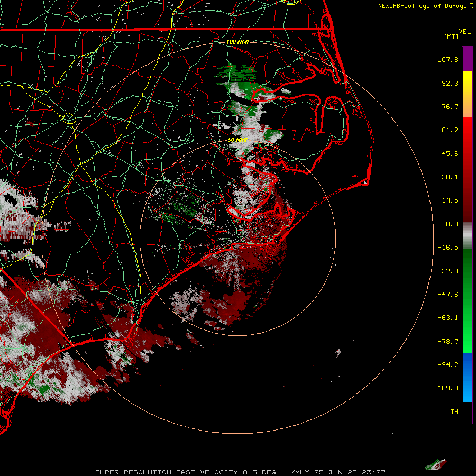Image resolution: width=476 pixels, height=476 pixels.
Task: Click the 30.1 scale value
Action: click(x=450, y=177)
